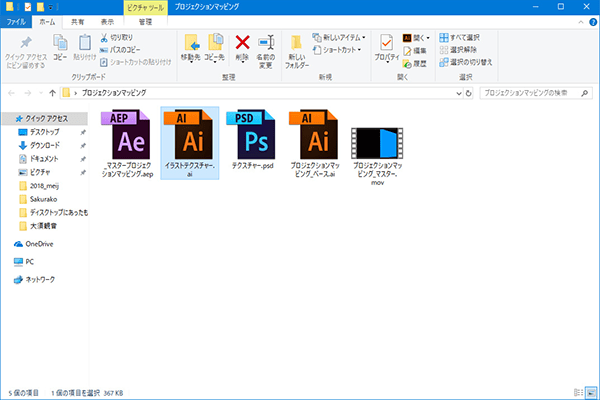Switch to View (表示) tab

pos(108,22)
